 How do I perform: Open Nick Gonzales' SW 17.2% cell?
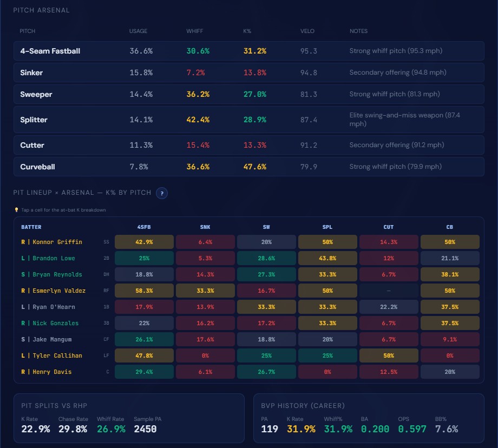coord(266,323)
